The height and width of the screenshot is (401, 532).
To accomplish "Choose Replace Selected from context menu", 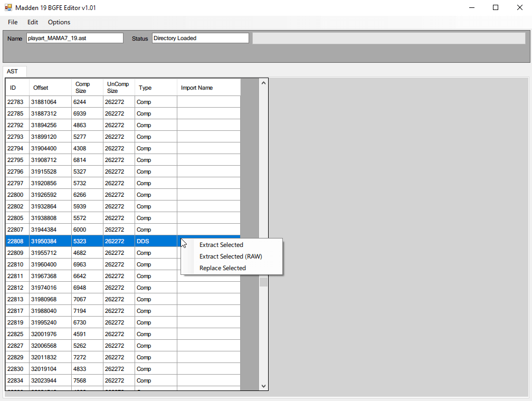I will pos(223,268).
